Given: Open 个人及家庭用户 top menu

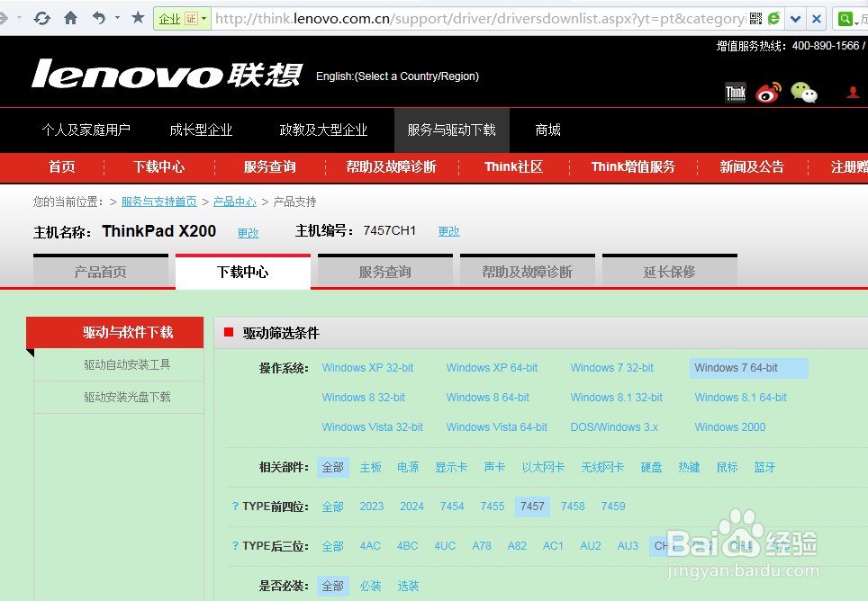Looking at the screenshot, I should click(86, 130).
